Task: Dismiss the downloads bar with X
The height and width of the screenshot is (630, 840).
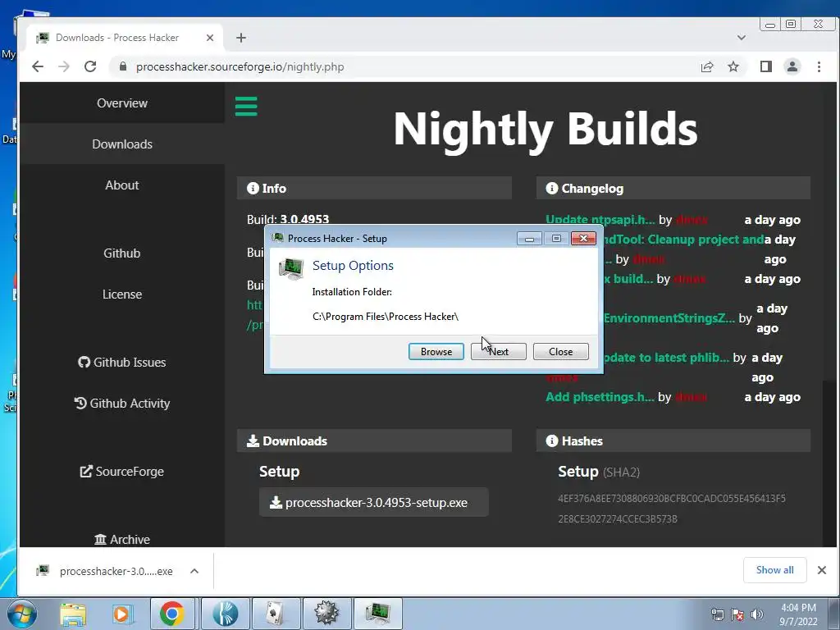Action: click(822, 570)
